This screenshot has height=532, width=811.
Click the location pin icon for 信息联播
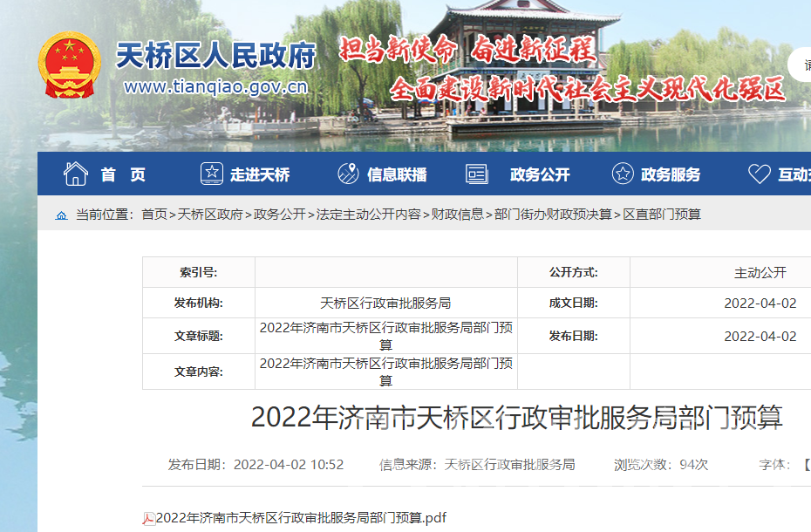[348, 174]
